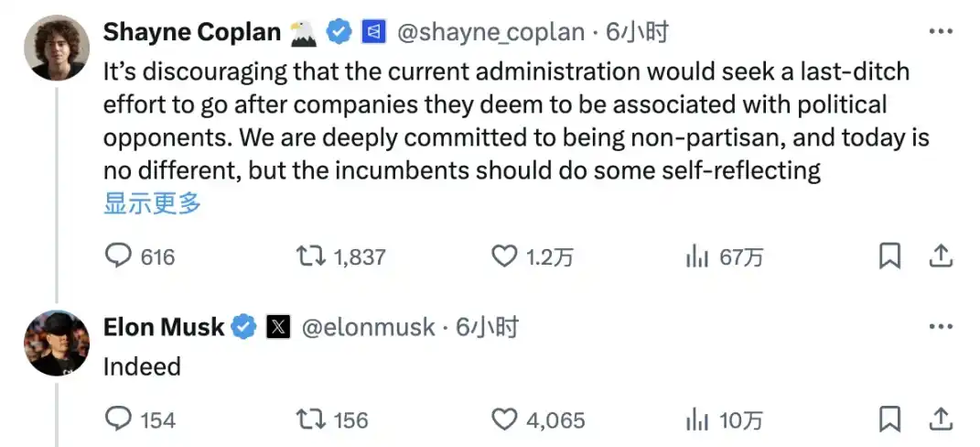Share Elon Musk's Indeed reply
This screenshot has height=447, width=980.
(940, 420)
